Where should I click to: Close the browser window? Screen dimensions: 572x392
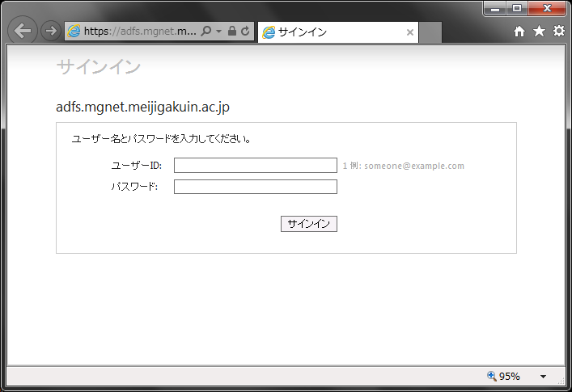(x=547, y=9)
